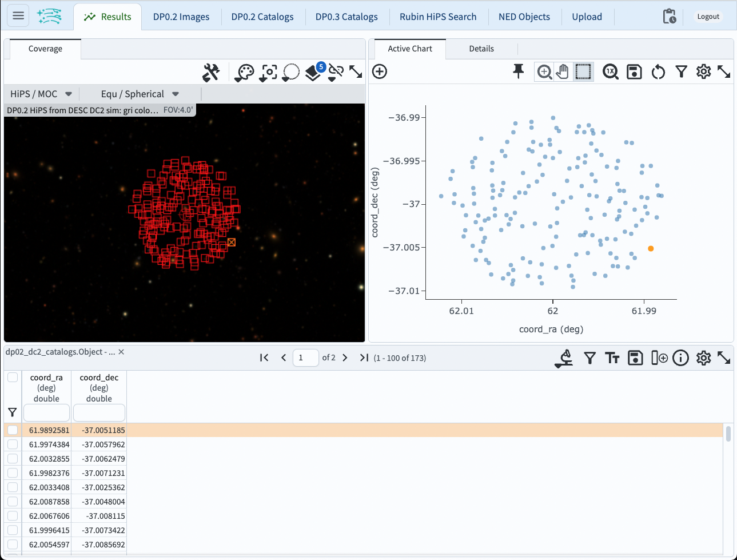This screenshot has width=737, height=560.
Task: Open the NED Objects tab
Action: click(524, 17)
